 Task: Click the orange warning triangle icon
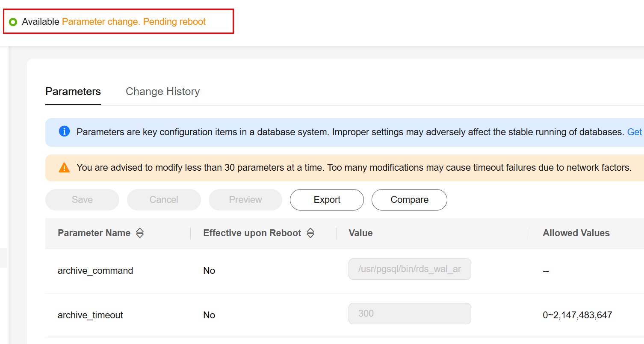[x=64, y=167]
